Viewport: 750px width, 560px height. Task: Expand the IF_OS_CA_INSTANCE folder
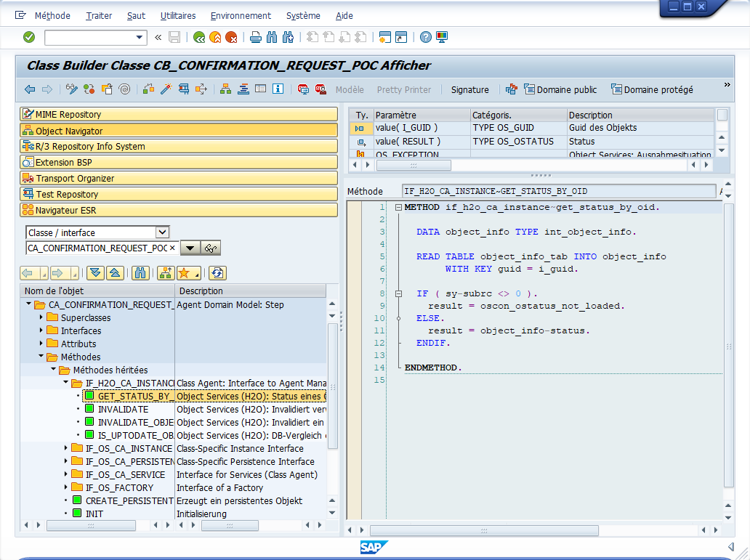pyautogui.click(x=66, y=448)
